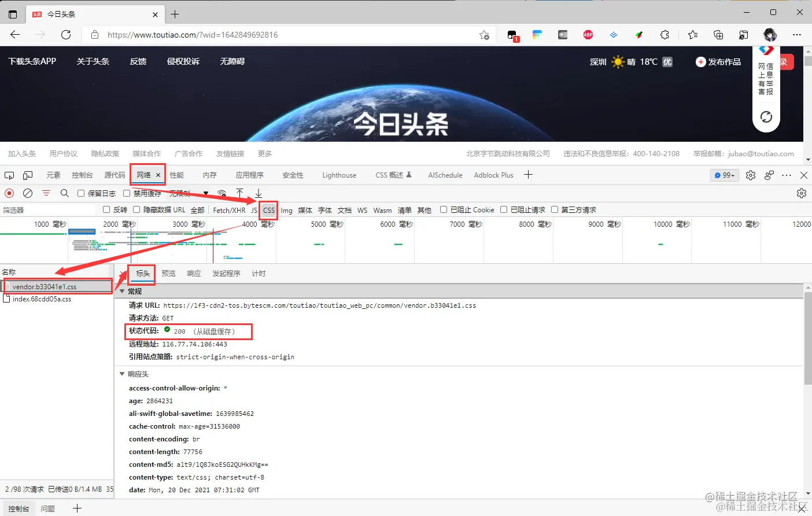The image size is (812, 516).
Task: Filter requests by 全部
Action: click(197, 210)
